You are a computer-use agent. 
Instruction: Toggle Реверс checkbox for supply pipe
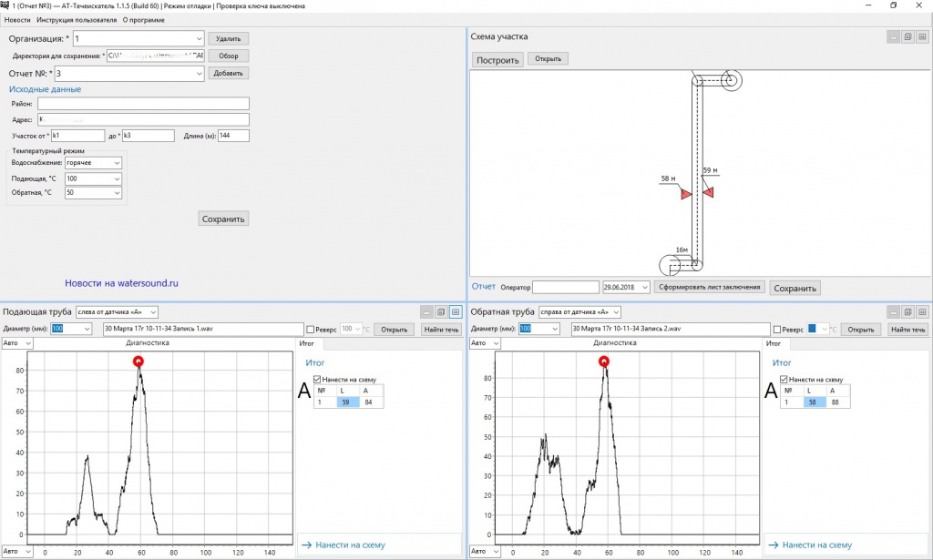(312, 330)
